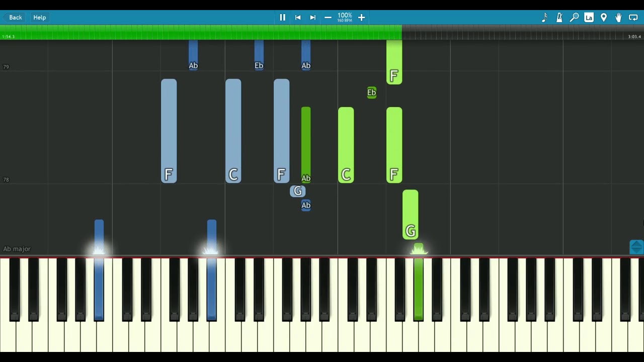Toggle the metronome icon

coord(559,18)
